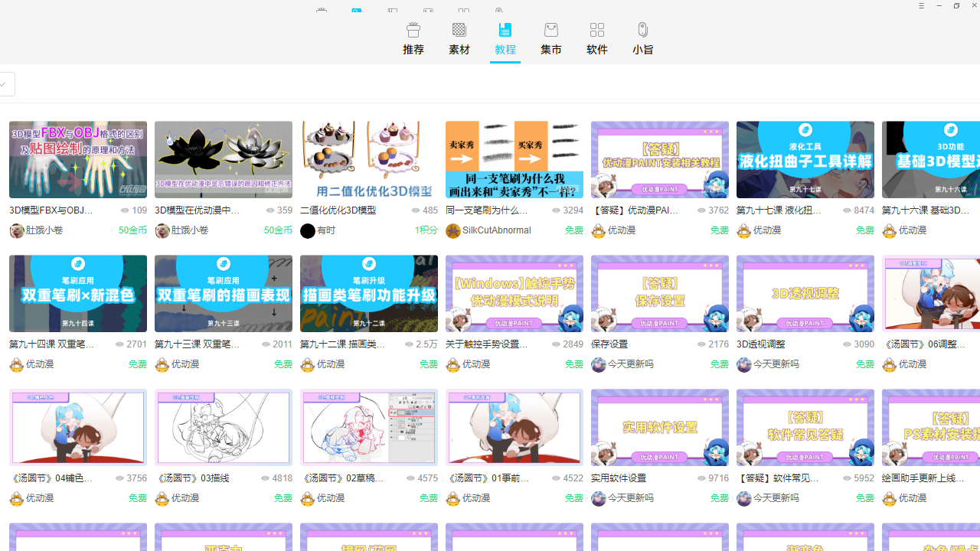Click the active 教程 tutorials book icon
Screen dimensions: 980x551
click(x=505, y=30)
